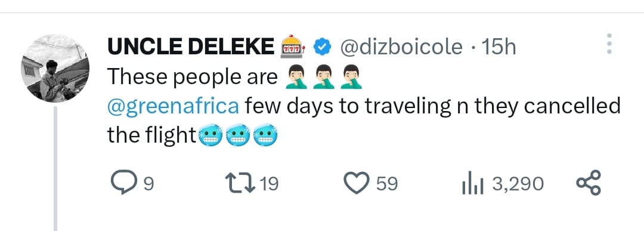Click the last cold face emoji
Screen dimensions: 644x231
pyautogui.click(x=265, y=136)
